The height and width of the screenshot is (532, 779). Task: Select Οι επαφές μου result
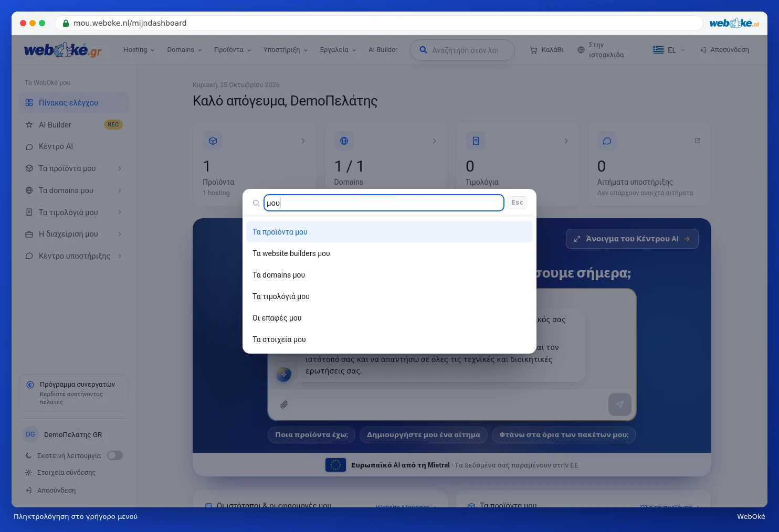[389, 318]
